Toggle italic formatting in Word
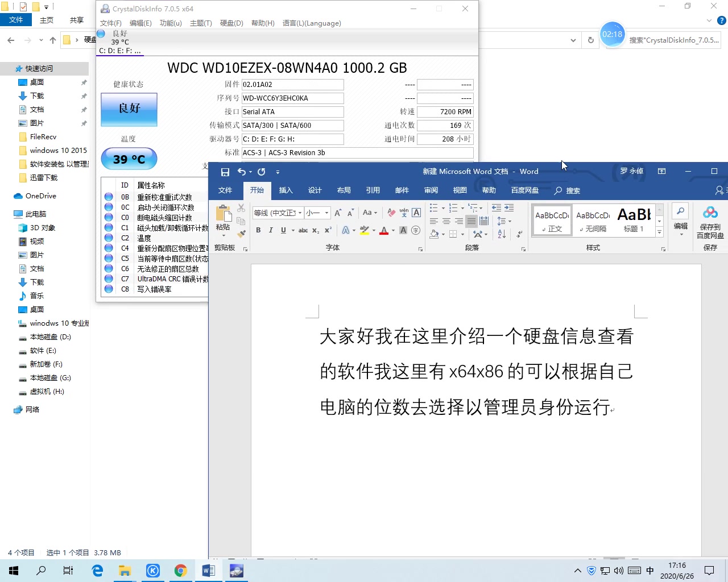Viewport: 728px width, 582px height. click(x=271, y=230)
